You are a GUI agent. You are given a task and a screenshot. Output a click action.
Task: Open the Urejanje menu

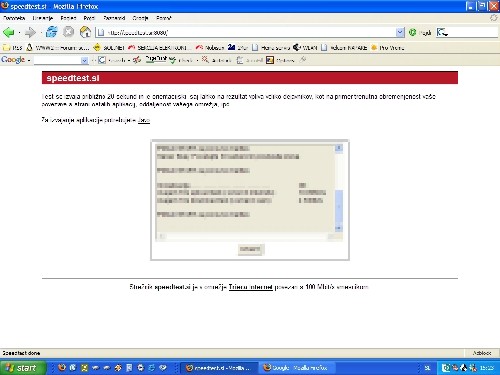(43, 18)
